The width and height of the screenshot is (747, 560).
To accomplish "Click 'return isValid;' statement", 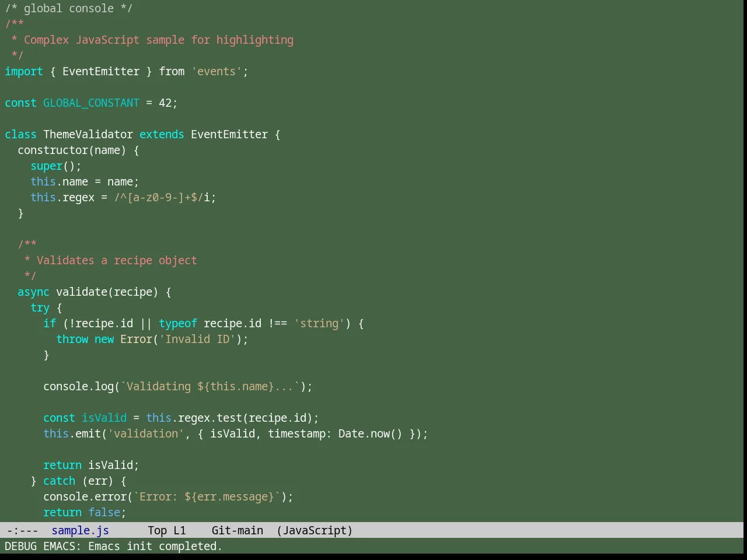I will point(91,465).
